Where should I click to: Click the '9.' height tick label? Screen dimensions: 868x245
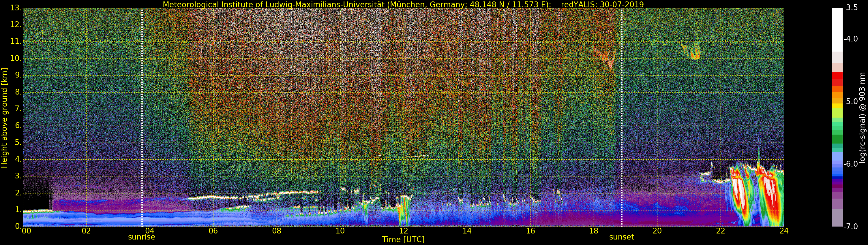pyautogui.click(x=18, y=76)
